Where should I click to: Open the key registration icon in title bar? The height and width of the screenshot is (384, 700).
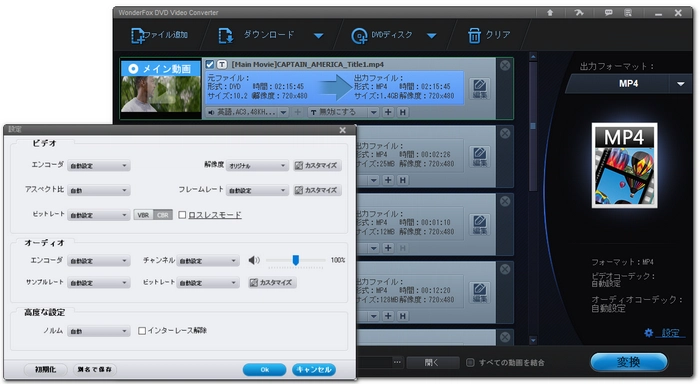579,13
